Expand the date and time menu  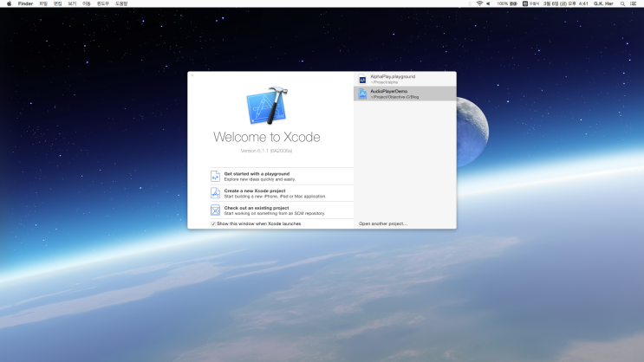point(566,3)
